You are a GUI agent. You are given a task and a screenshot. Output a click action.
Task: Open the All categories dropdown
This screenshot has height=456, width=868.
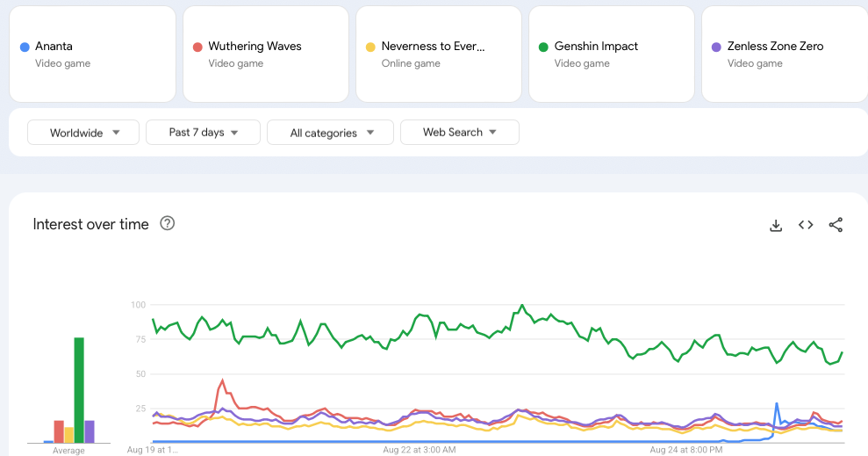coord(331,133)
